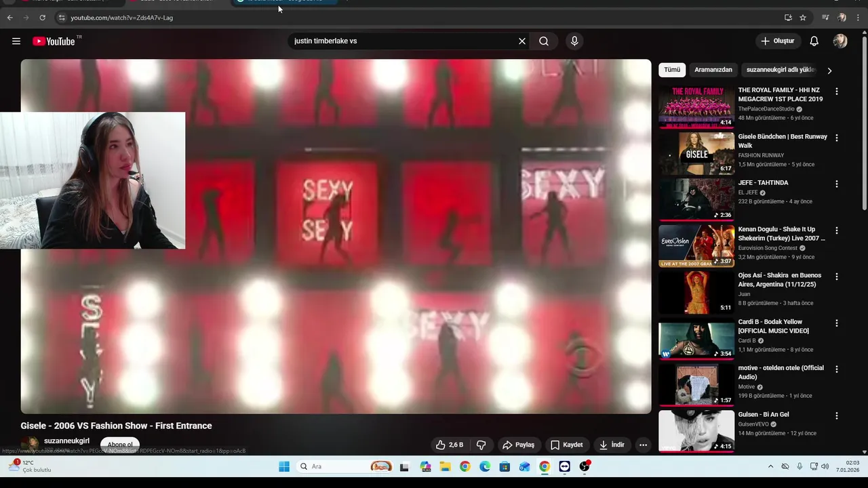Image resolution: width=868 pixels, height=488 pixels.
Task: Go to the YouTube home logo
Action: (x=54, y=41)
